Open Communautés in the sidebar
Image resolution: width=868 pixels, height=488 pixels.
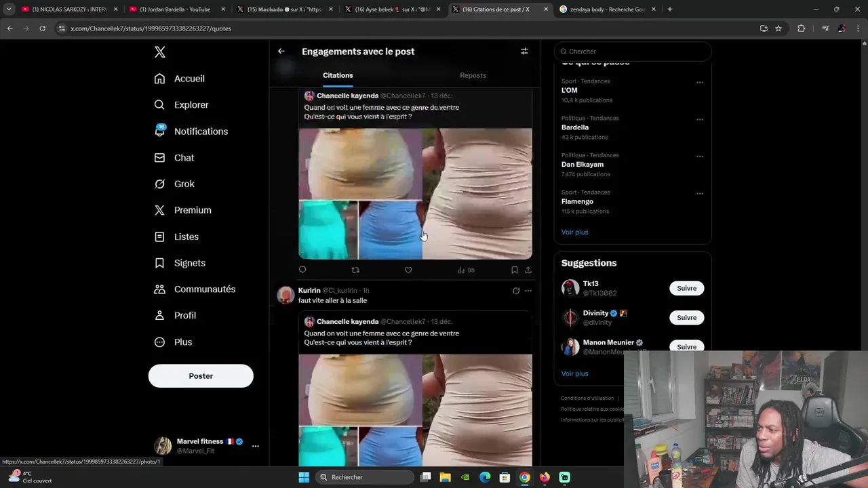(x=195, y=289)
